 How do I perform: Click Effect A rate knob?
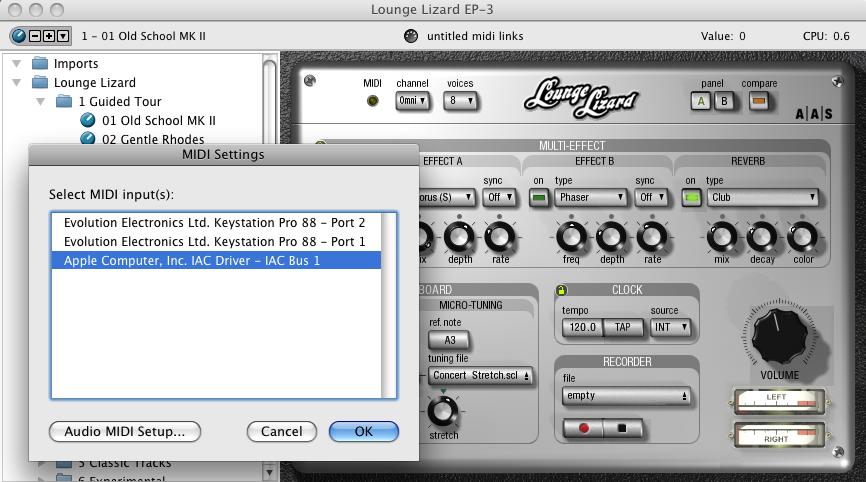(x=499, y=237)
